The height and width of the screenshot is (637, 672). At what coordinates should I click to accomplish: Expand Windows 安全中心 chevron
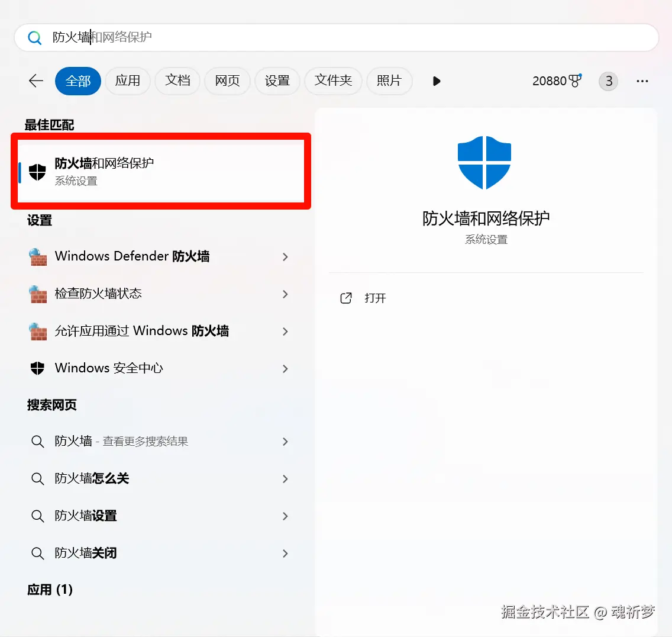point(285,369)
